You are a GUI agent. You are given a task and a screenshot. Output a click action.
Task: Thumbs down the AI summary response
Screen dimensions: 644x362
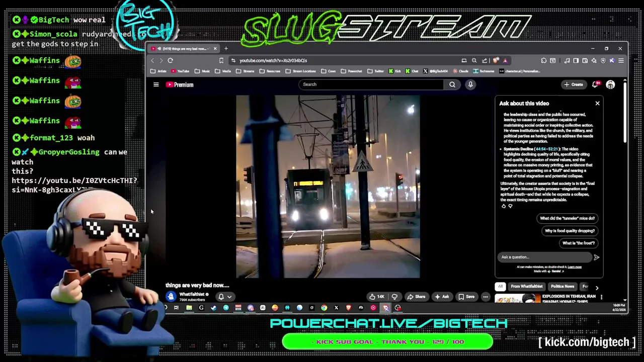[x=510, y=206]
